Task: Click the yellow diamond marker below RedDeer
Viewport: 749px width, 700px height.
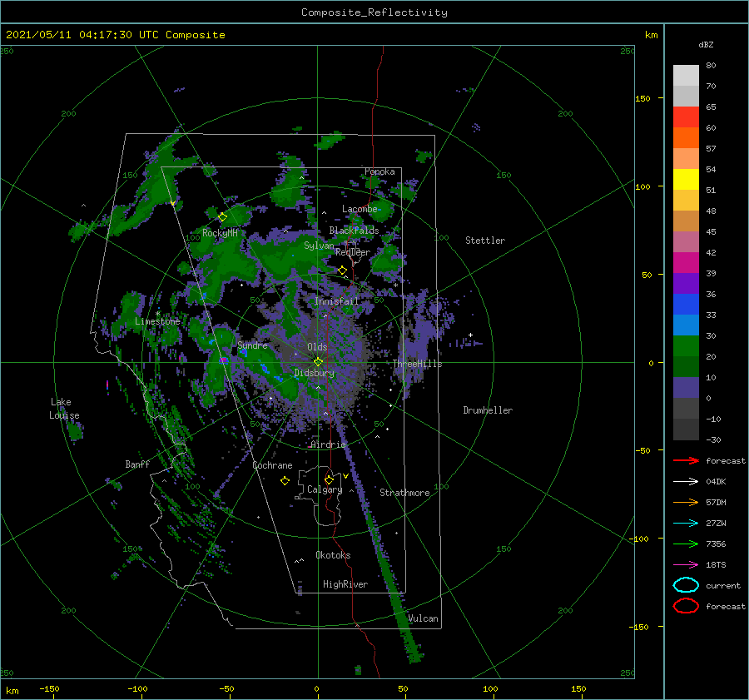Action: point(343,271)
